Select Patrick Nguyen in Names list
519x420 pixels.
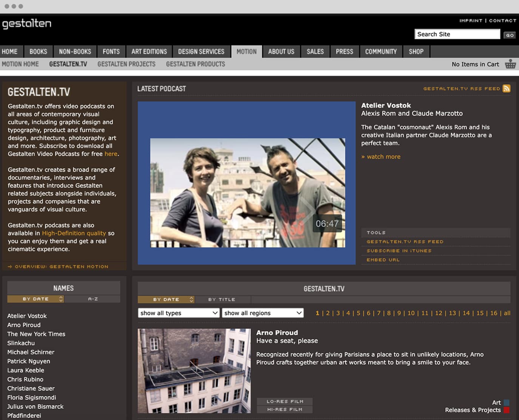click(x=29, y=361)
